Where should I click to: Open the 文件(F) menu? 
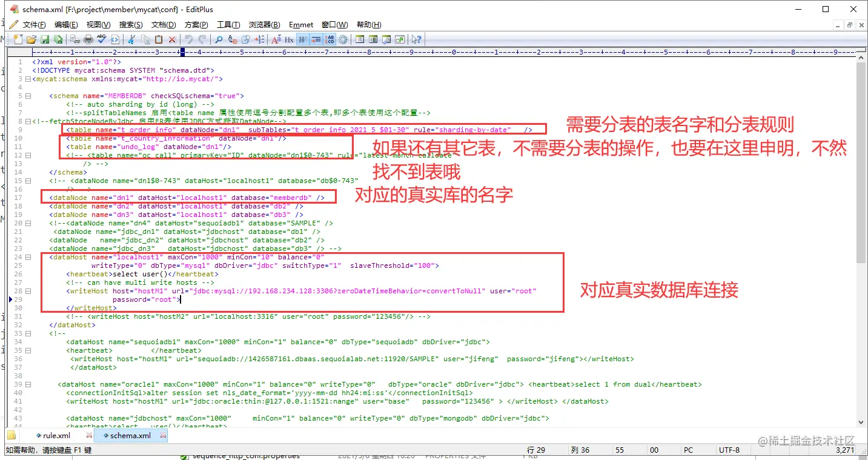(x=35, y=25)
